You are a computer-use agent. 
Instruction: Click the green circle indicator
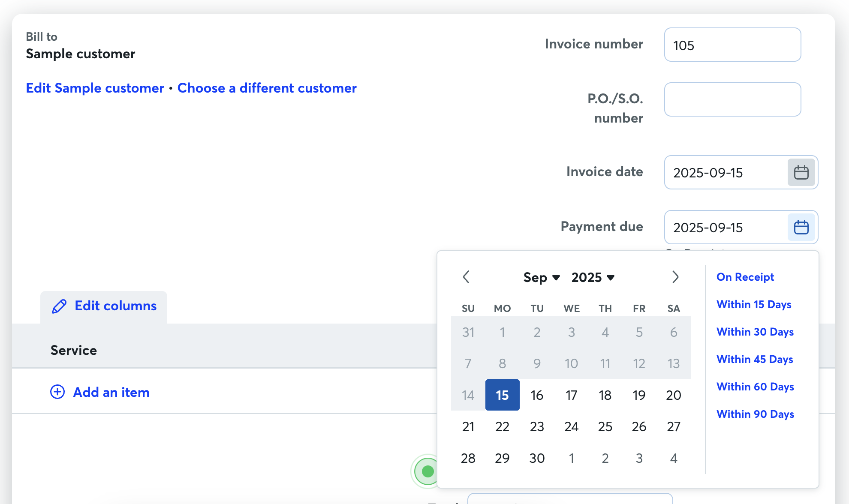point(427,471)
